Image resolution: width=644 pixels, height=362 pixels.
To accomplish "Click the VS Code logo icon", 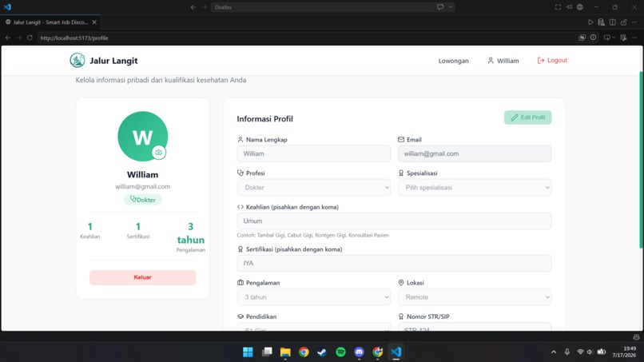I will pos(7,7).
